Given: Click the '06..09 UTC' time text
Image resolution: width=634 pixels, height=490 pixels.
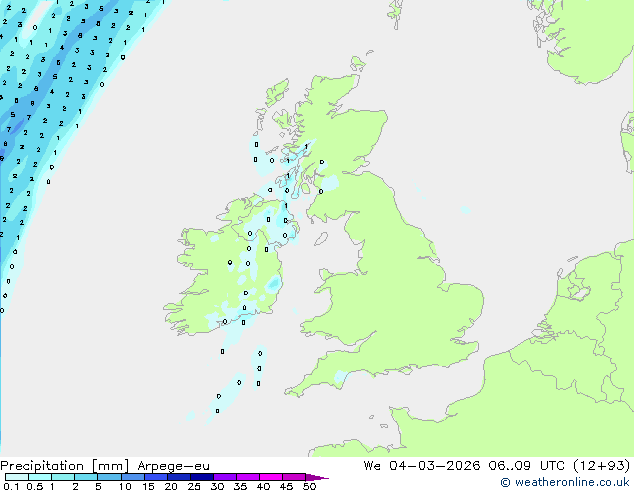Looking at the screenshot, I should pos(526,465).
